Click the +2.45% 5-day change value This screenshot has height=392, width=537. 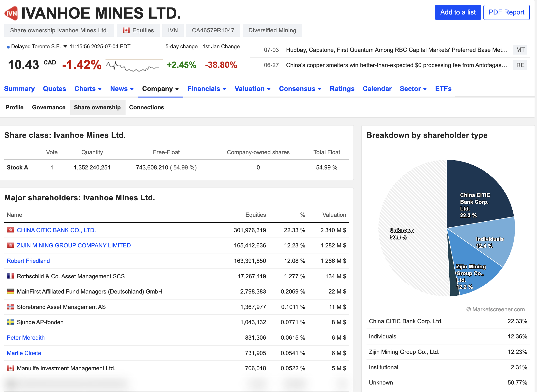tap(181, 65)
